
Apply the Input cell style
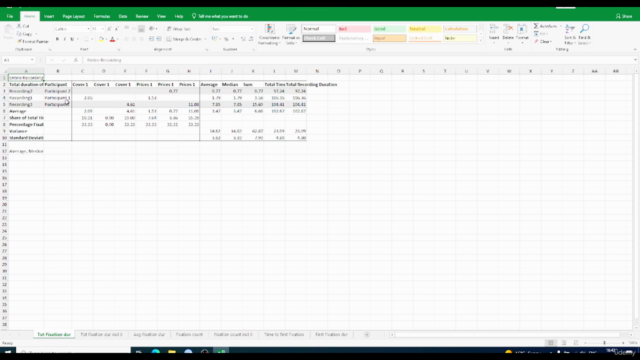coord(389,38)
